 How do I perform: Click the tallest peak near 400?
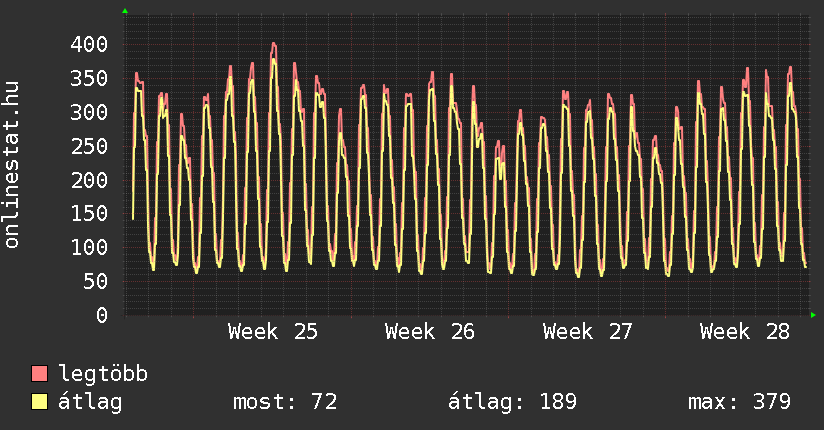pos(273,46)
